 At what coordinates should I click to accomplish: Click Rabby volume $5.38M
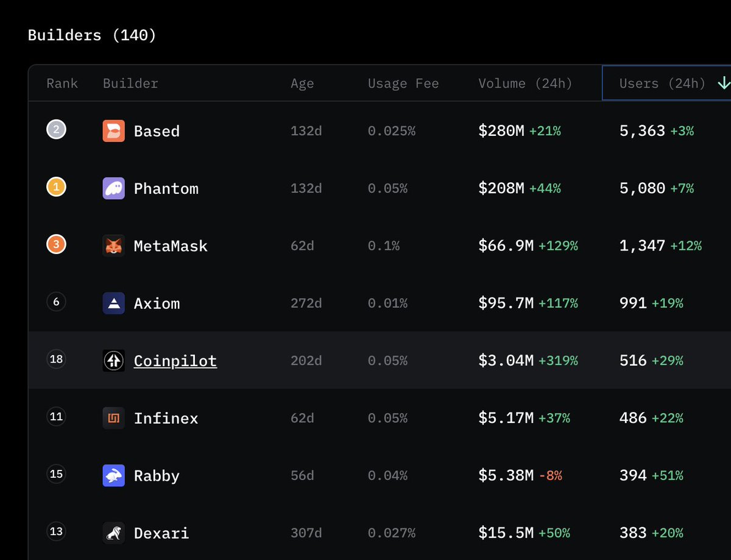click(x=506, y=475)
